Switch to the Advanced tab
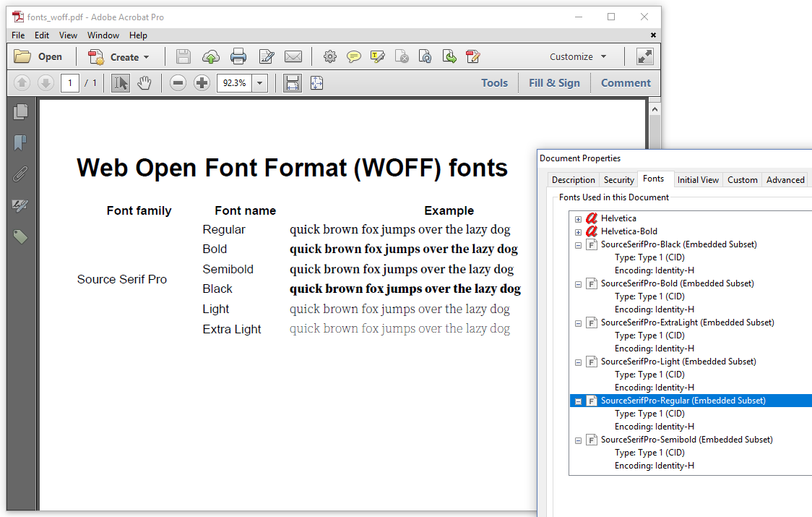Viewport: 812px width, 517px height. (785, 180)
